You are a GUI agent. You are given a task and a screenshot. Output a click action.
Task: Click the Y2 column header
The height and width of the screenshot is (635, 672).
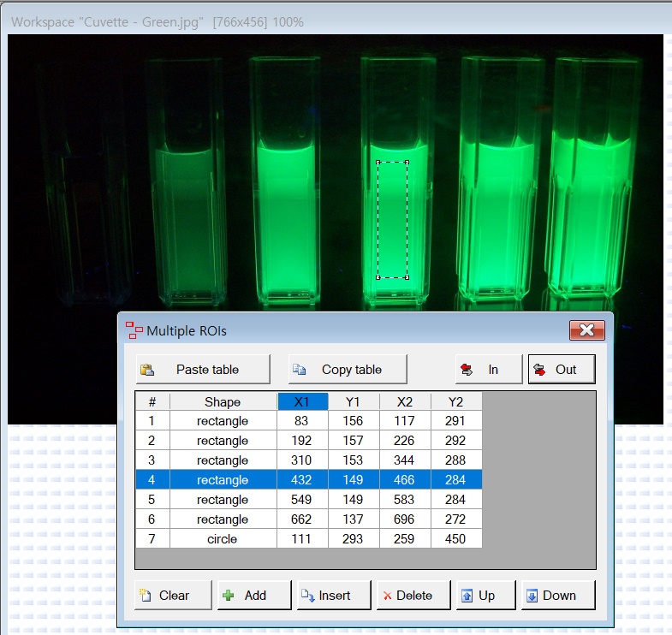[456, 401]
